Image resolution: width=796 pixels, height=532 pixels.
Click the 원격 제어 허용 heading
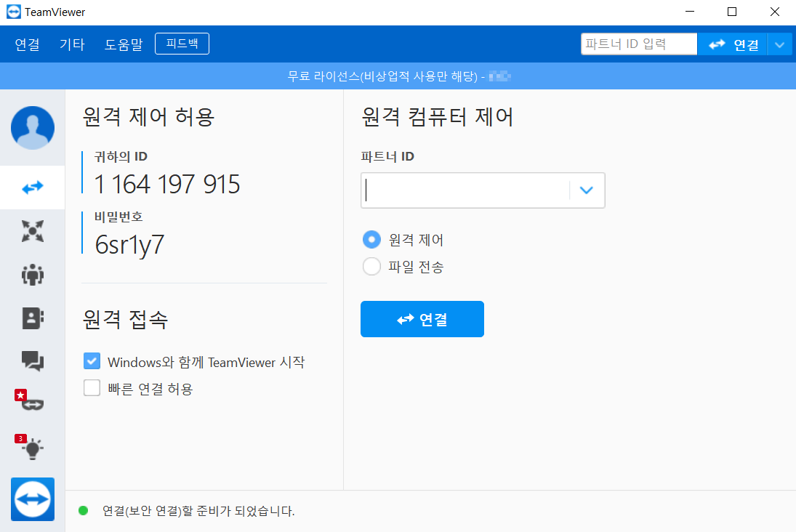148,117
